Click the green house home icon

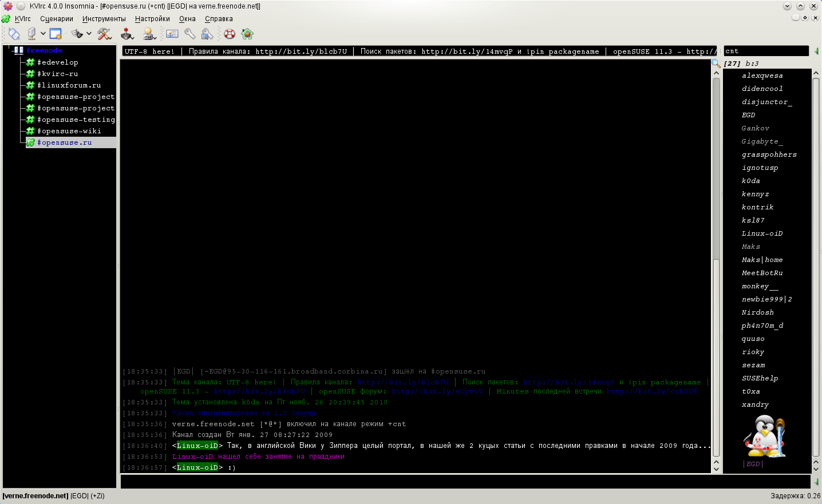click(247, 34)
